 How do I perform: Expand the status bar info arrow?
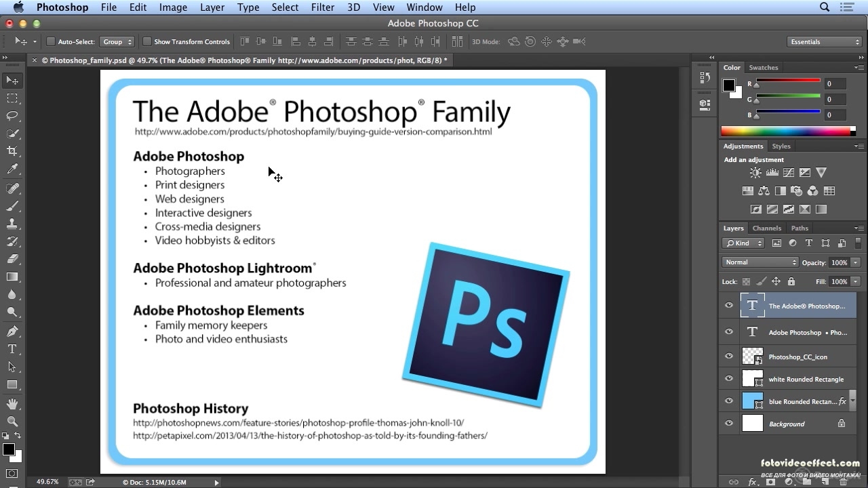coord(217,483)
